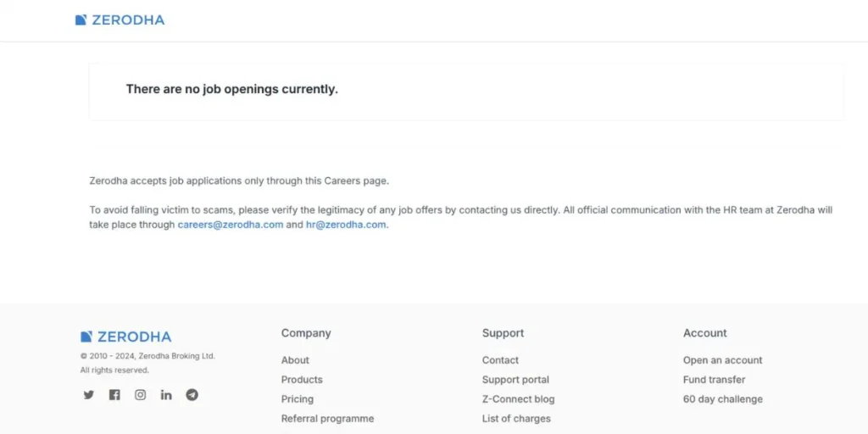Open the 60 day challenge link
Screen dimensions: 868x434
pos(723,398)
